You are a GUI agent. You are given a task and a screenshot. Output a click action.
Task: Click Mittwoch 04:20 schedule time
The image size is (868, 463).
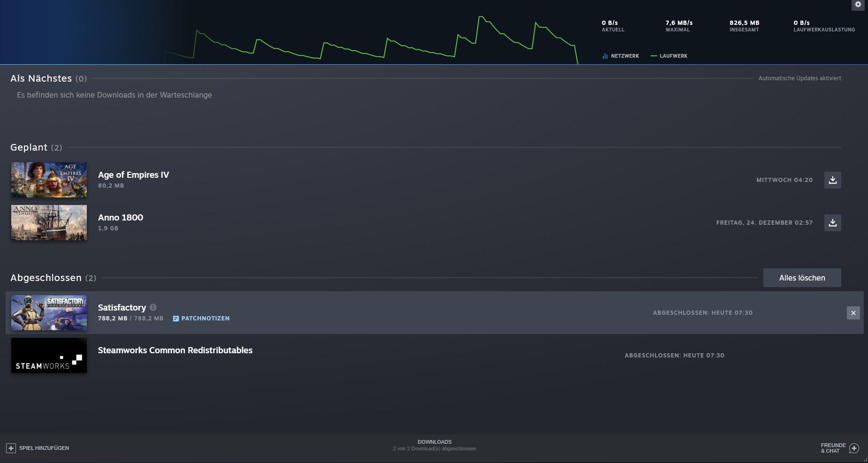click(x=784, y=180)
